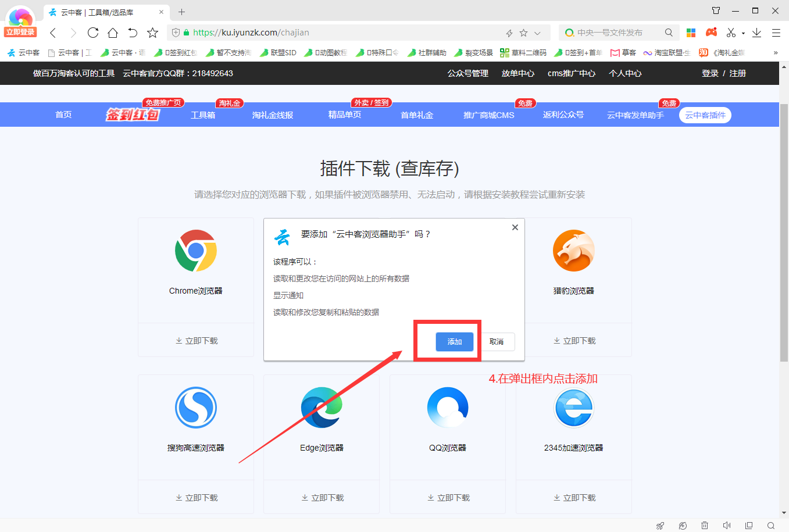Image resolution: width=789 pixels, height=532 pixels.
Task: Click the rocket boost icon in status bar
Action: tap(661, 526)
